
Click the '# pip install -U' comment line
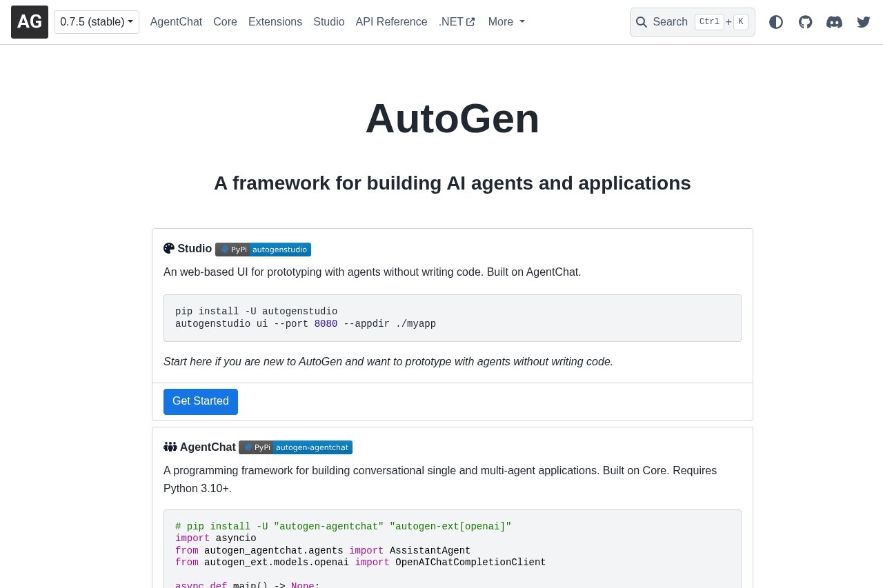click(344, 527)
